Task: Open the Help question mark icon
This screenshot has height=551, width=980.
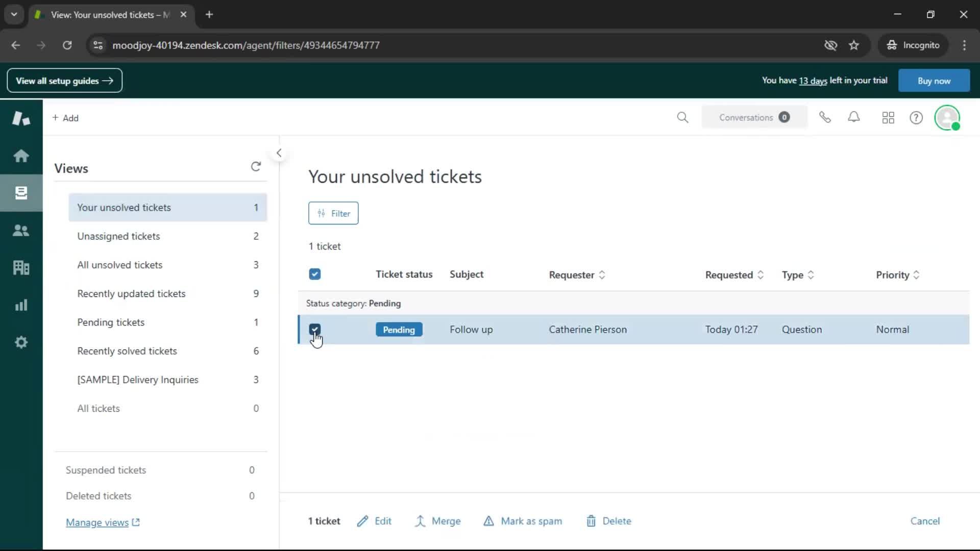Action: tap(916, 118)
